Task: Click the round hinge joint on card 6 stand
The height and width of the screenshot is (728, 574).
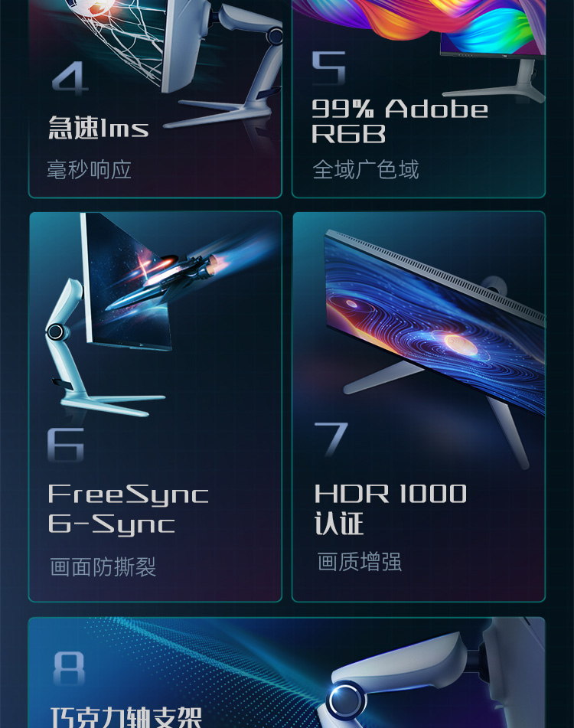Action: click(56, 331)
